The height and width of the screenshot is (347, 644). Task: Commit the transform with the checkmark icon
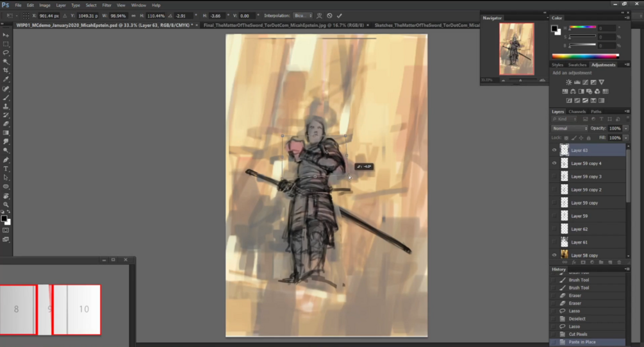coord(339,15)
